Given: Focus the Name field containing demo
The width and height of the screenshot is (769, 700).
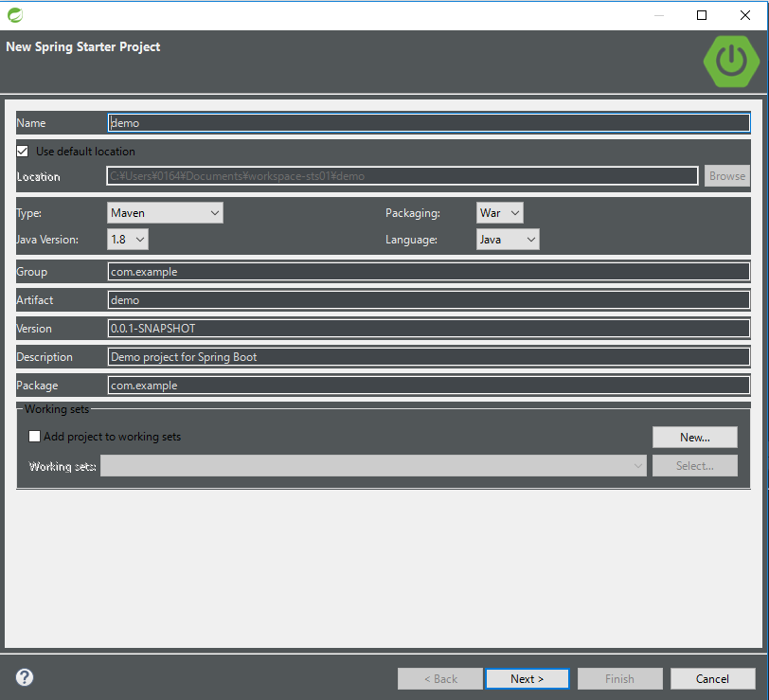Looking at the screenshot, I should point(429,122).
